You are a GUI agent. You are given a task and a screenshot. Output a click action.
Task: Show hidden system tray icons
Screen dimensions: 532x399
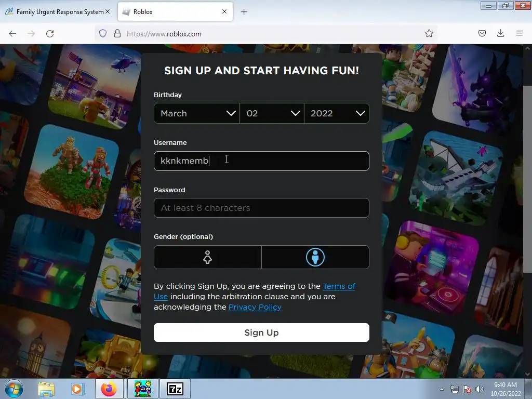pos(442,389)
